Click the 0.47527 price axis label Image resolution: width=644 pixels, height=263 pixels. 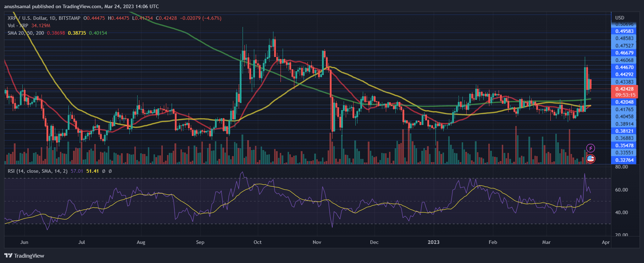pos(624,46)
